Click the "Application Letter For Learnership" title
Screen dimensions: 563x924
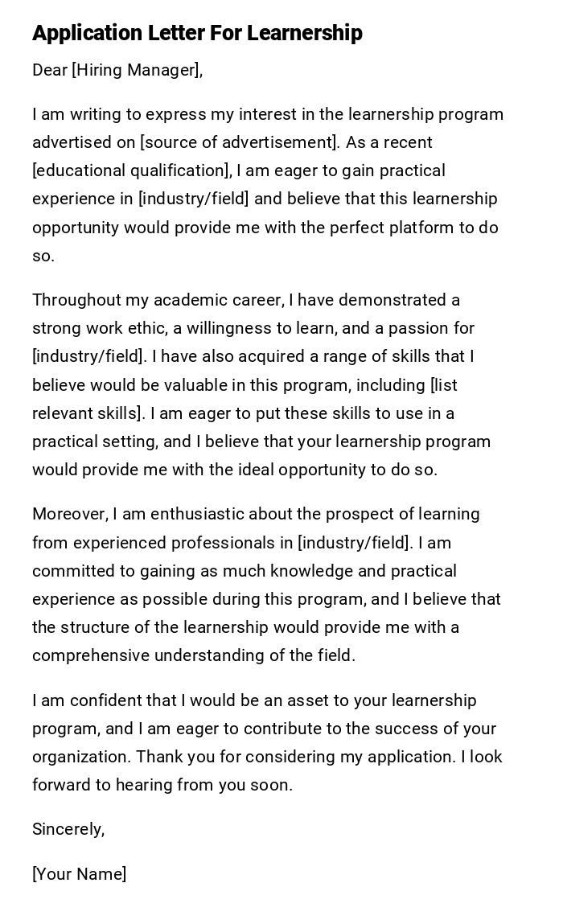click(197, 33)
